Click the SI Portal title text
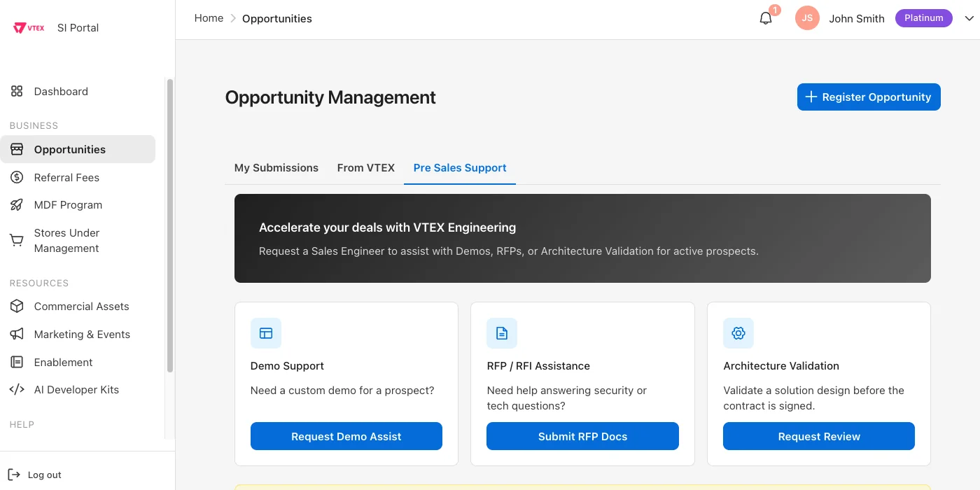The height and width of the screenshot is (490, 980). [x=78, y=28]
